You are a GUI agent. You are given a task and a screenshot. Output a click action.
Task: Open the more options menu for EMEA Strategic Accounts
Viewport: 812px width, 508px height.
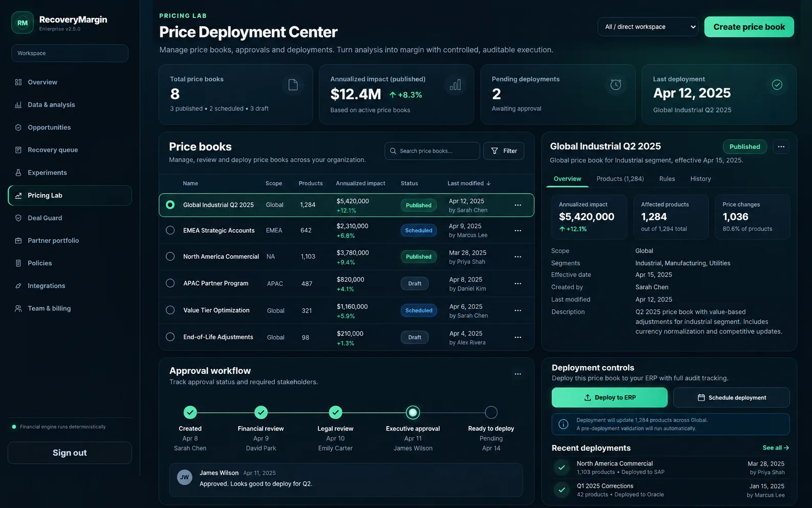pyautogui.click(x=518, y=230)
